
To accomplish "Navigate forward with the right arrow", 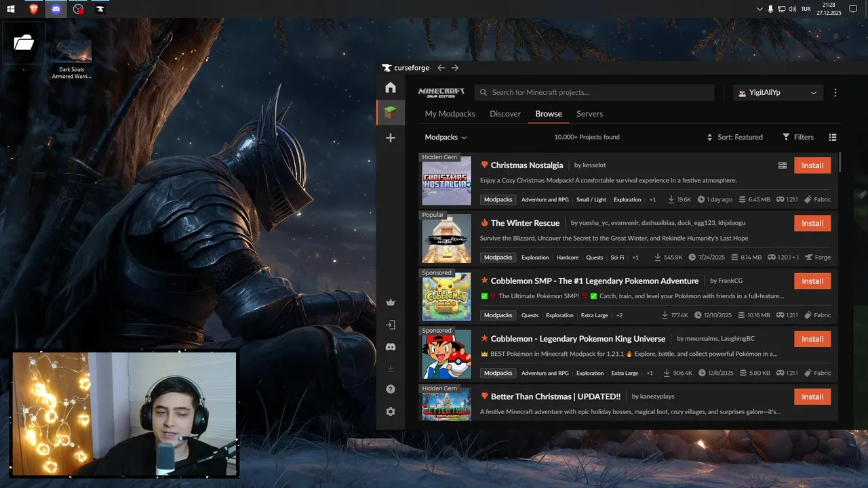I will [455, 68].
